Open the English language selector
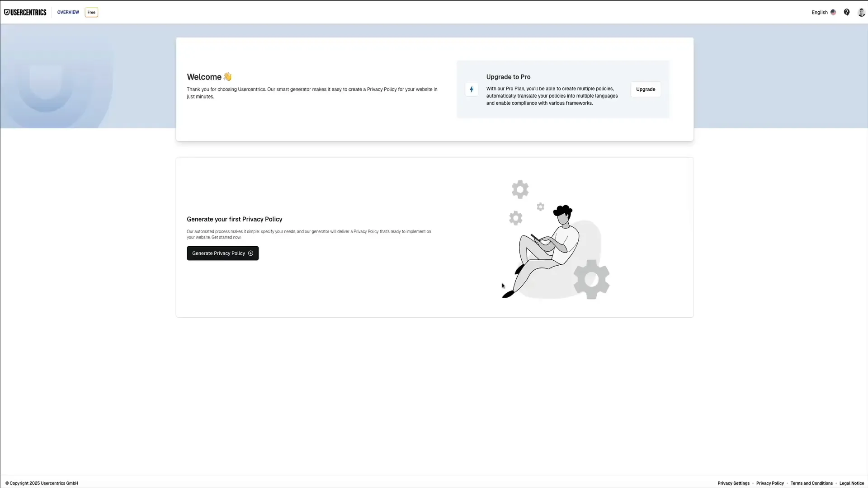The image size is (868, 488). point(824,12)
